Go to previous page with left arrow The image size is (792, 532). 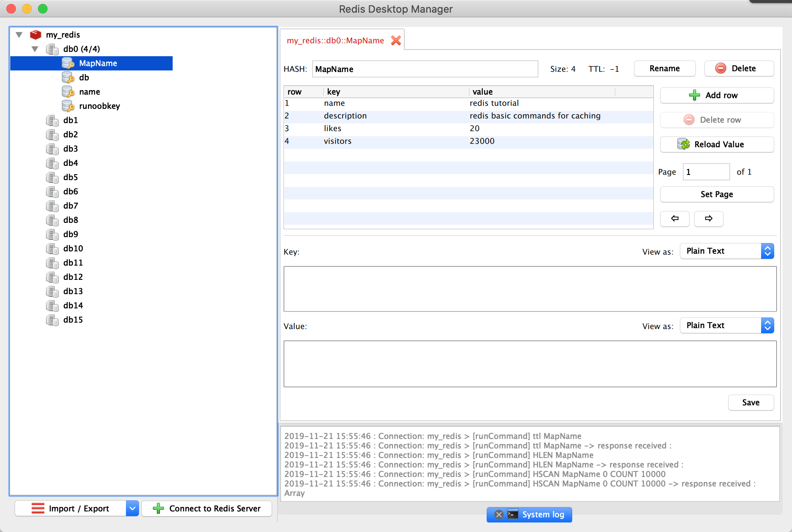click(x=675, y=218)
